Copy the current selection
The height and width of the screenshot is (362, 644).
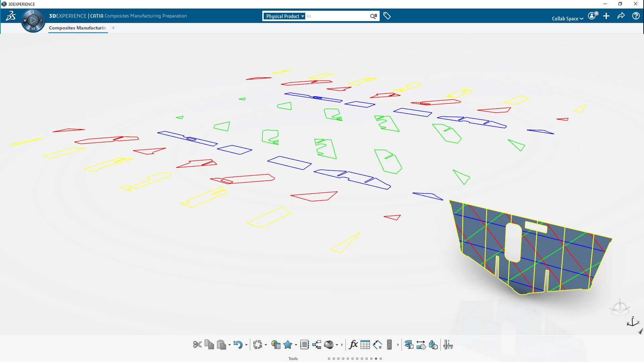click(209, 345)
